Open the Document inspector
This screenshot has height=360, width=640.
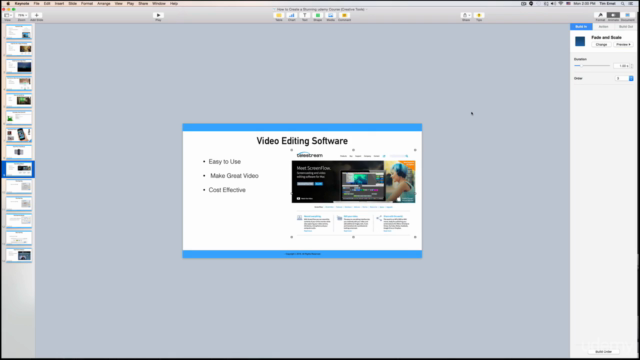[x=627, y=15]
